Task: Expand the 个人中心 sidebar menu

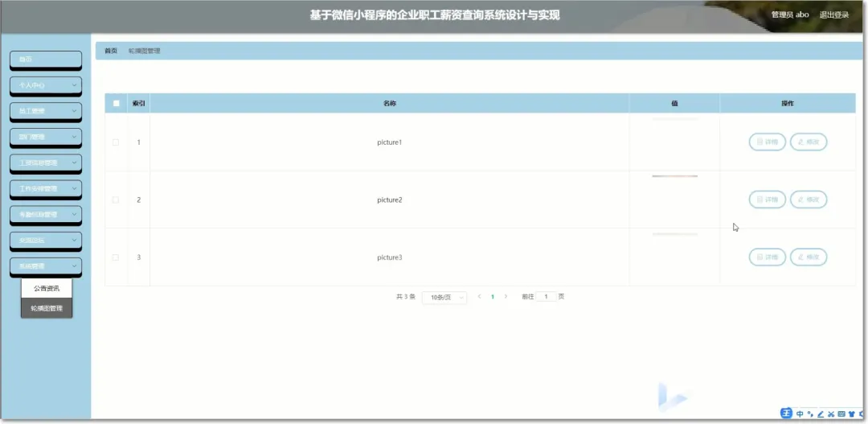Action: click(46, 85)
